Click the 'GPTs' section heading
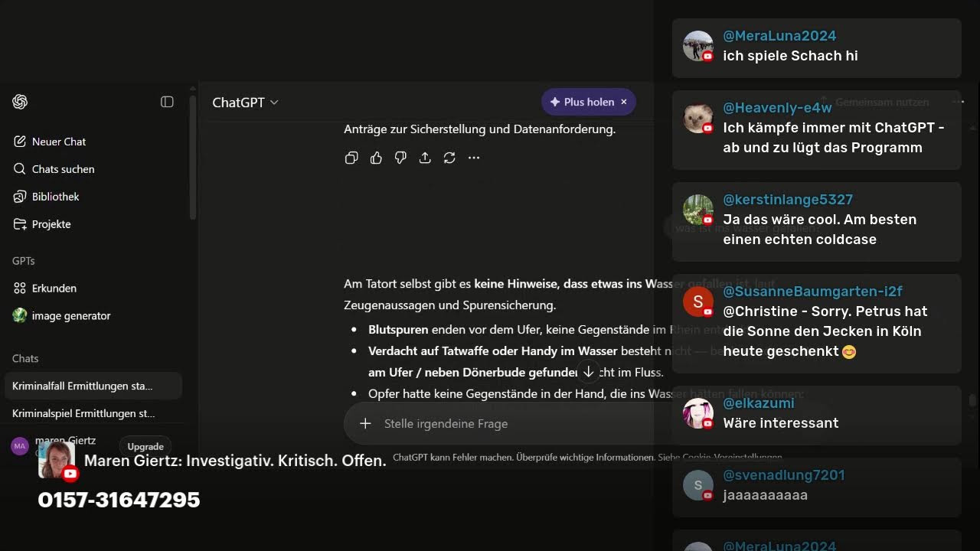Image resolution: width=980 pixels, height=551 pixels. click(24, 261)
